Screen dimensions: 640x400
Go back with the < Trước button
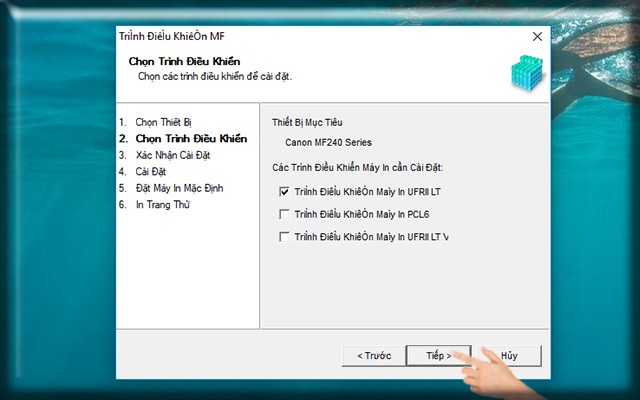(x=374, y=356)
